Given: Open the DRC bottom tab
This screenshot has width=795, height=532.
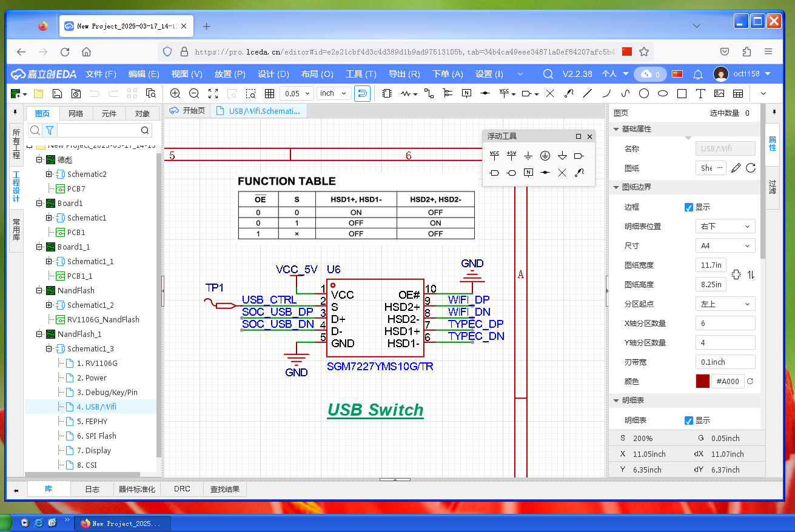Looking at the screenshot, I should point(182,489).
